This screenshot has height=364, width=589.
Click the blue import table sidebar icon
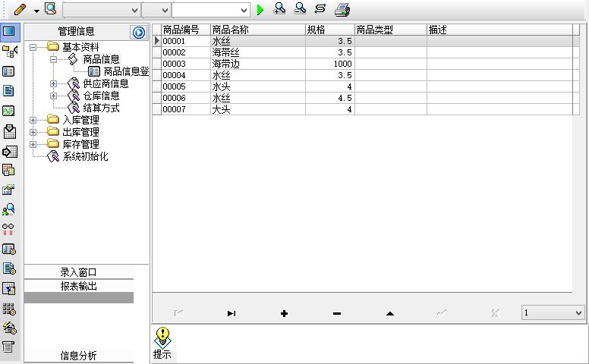coord(9,289)
